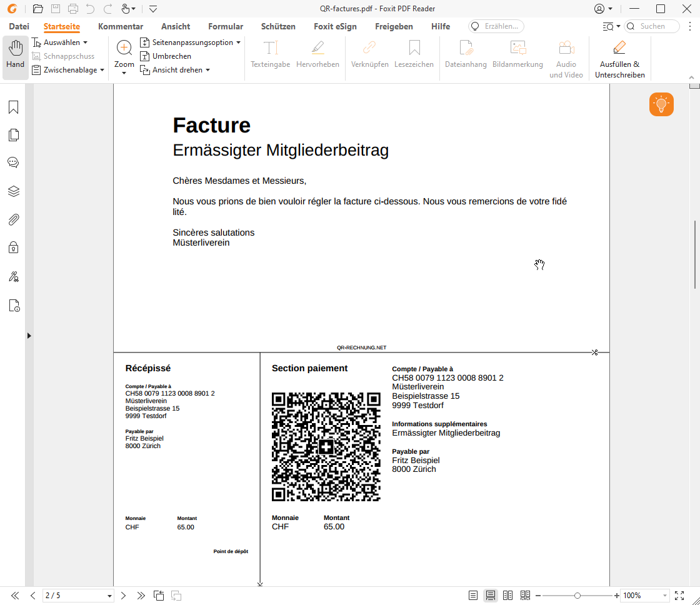700x605 pixels.
Task: Click the Audio und Video tool
Action: 566,59
